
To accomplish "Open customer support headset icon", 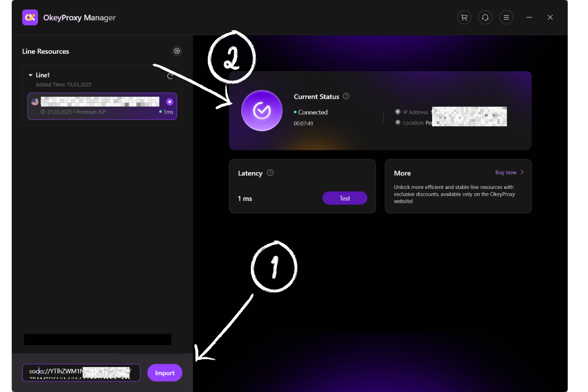I will point(485,18).
